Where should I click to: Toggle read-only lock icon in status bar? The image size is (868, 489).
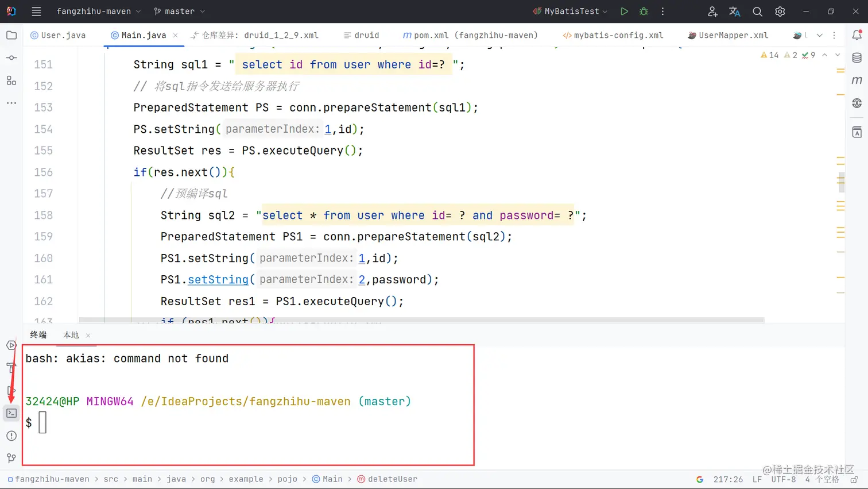pos(854,479)
